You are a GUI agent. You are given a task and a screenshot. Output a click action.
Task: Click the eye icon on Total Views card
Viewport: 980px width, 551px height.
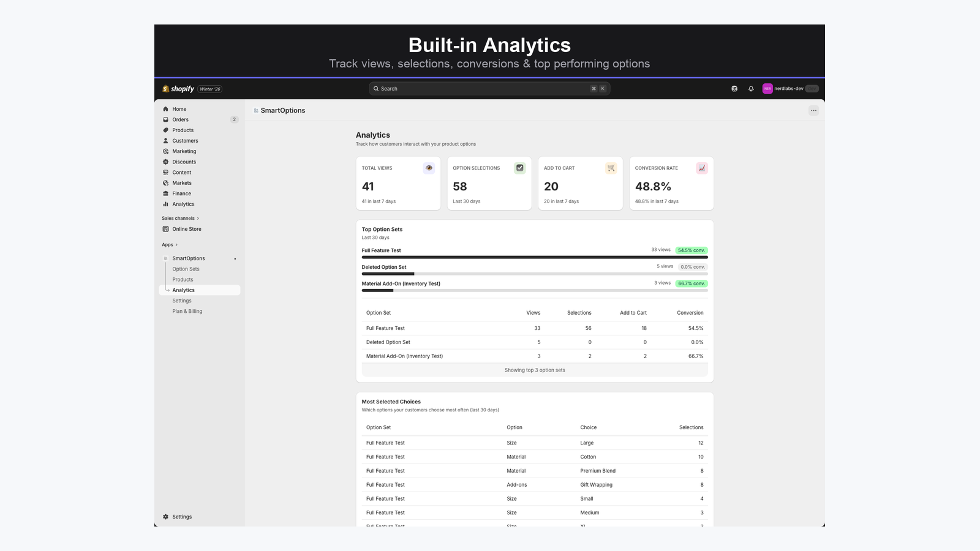point(429,168)
